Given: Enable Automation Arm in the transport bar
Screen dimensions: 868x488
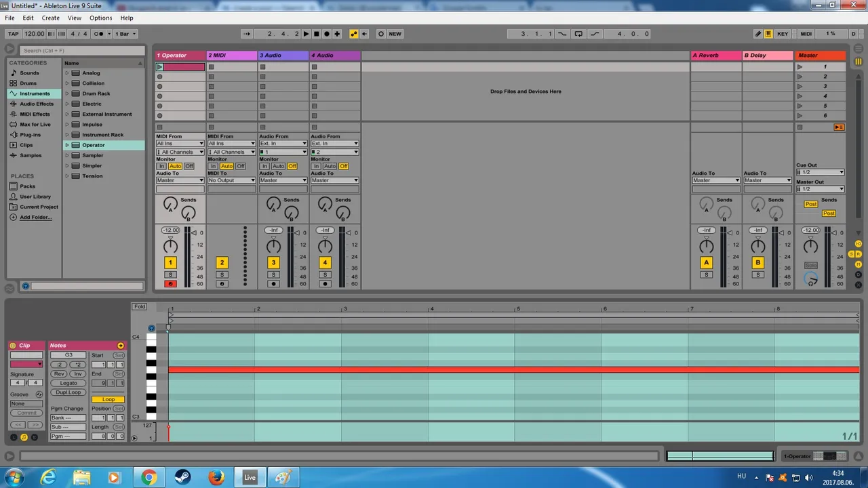Looking at the screenshot, I should [x=353, y=34].
